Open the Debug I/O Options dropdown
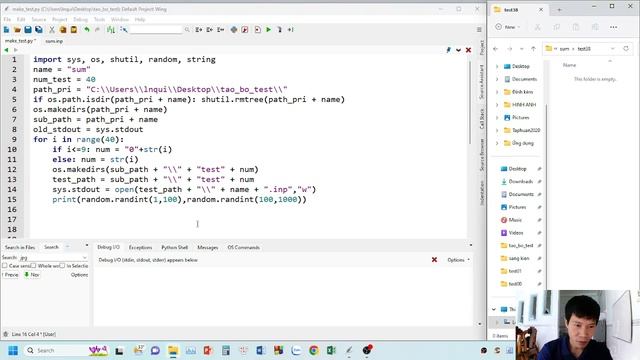The height and width of the screenshot is (360, 640). pyautogui.click(x=458, y=260)
